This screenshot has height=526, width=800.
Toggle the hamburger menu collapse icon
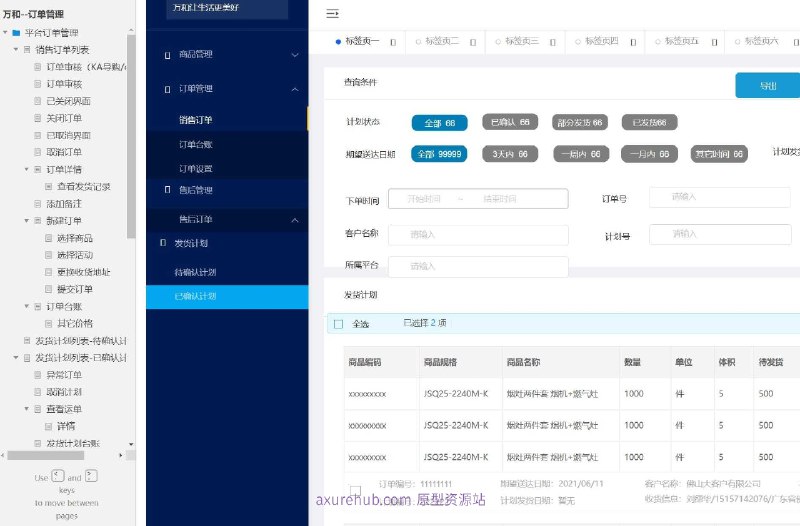(332, 14)
